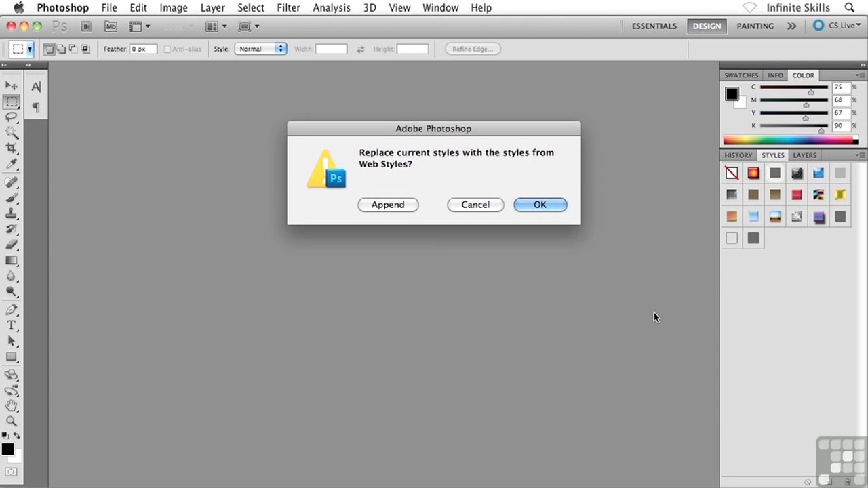Select the Dodge tool
The image size is (868, 488).
12,291
